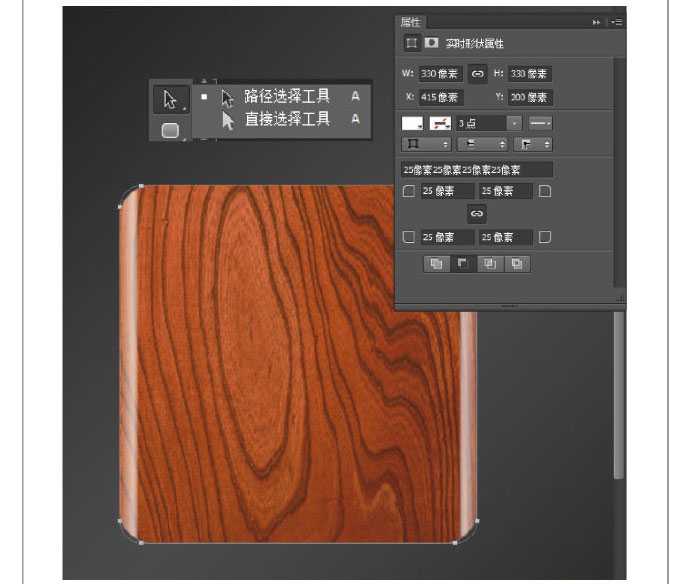Click the Intersect Shape Areas icon
690x584 pixels.
[x=490, y=264]
